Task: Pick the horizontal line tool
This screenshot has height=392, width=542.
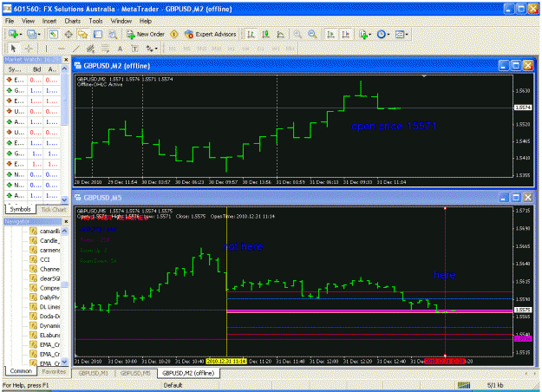Action: point(62,49)
